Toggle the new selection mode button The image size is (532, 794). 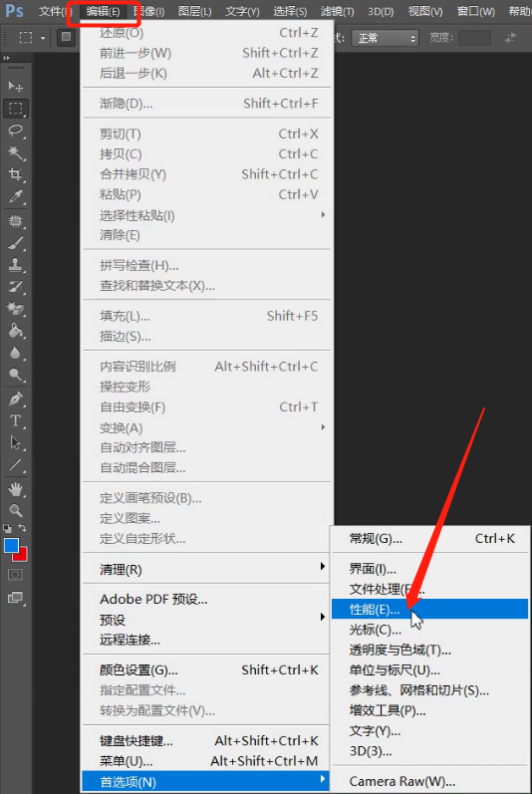click(x=66, y=37)
